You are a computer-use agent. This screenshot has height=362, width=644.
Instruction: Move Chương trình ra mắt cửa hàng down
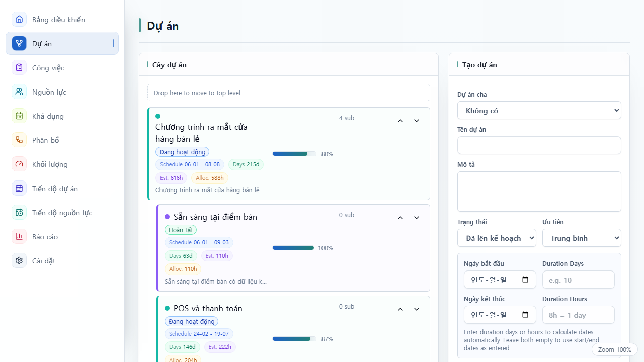pyautogui.click(x=417, y=121)
